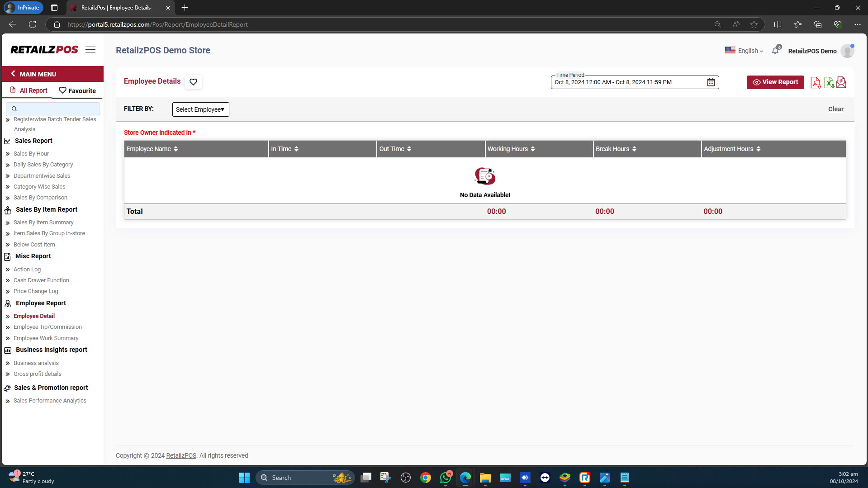Image resolution: width=868 pixels, height=488 pixels.
Task: Click the RetailzPOS Demo profile avatar
Action: click(x=847, y=51)
